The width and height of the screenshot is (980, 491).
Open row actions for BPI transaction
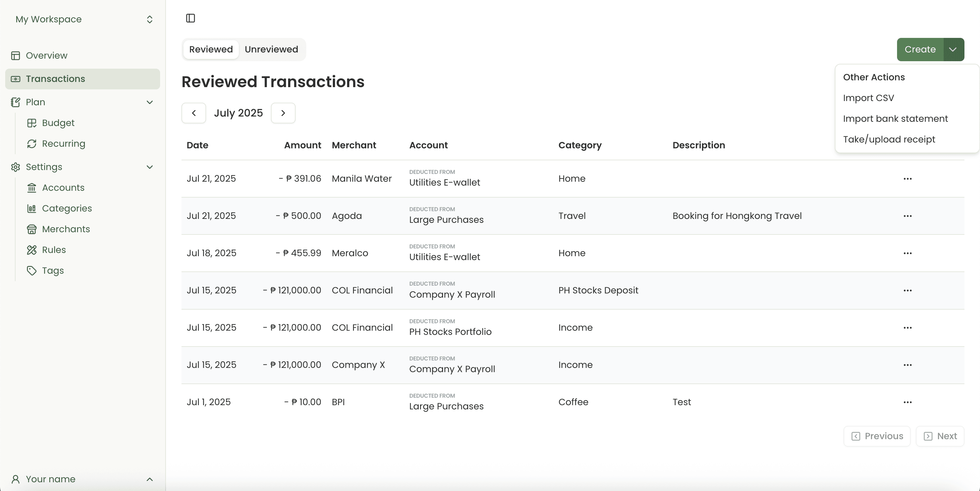[x=908, y=402]
